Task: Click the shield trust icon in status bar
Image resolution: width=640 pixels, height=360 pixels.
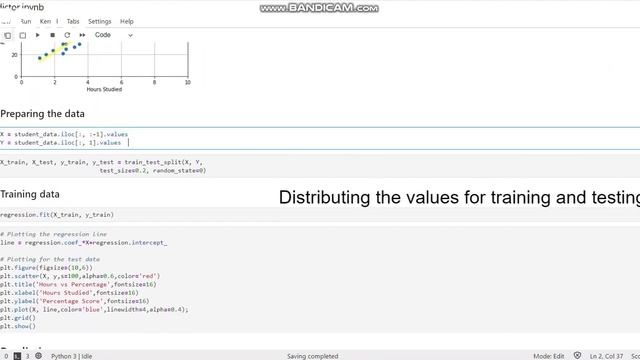Action: click(x=577, y=356)
